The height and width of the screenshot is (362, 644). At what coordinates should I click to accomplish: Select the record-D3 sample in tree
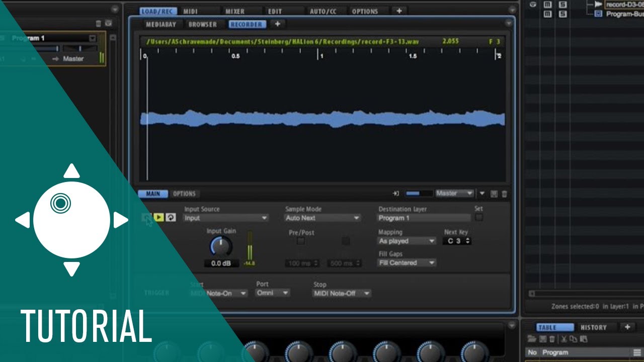click(624, 5)
